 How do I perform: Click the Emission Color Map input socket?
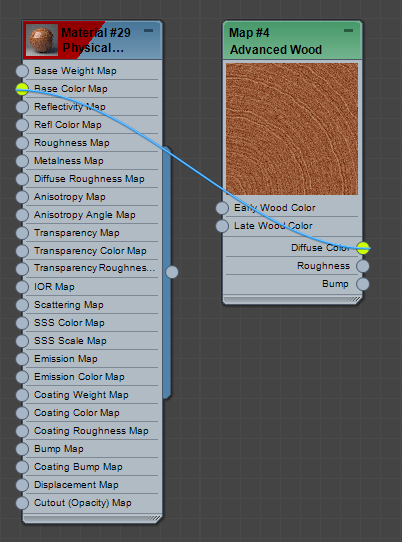coord(22,377)
